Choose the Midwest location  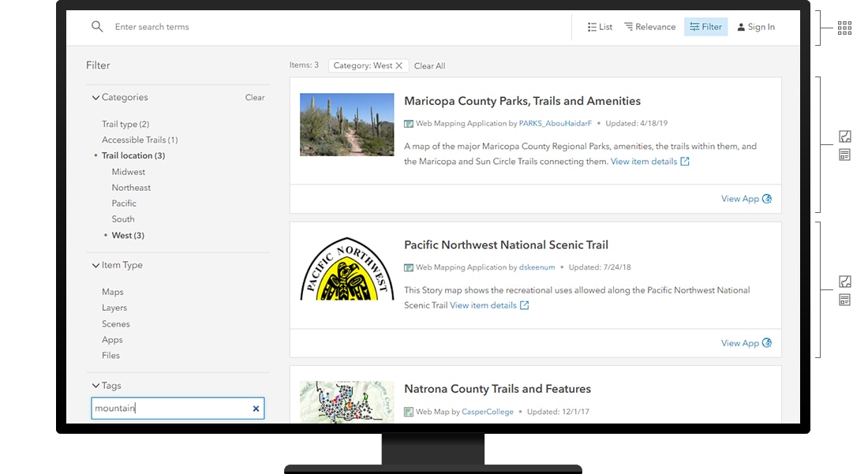tap(129, 172)
